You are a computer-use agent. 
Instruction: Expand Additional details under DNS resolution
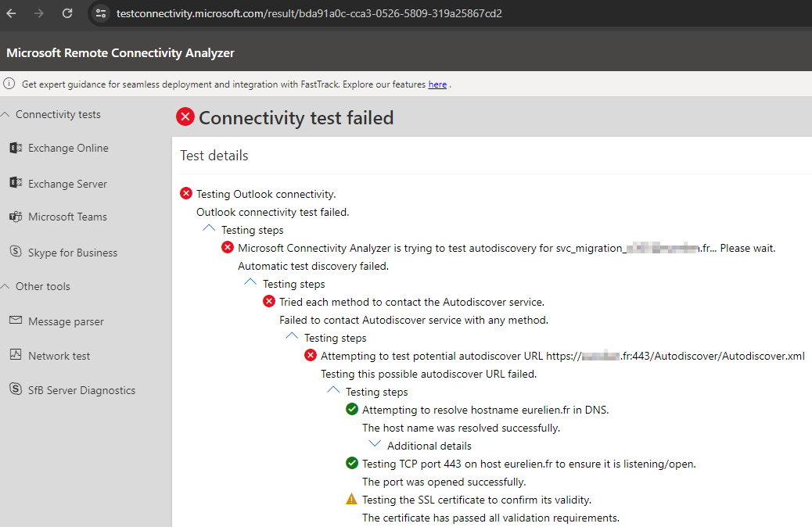(x=375, y=445)
